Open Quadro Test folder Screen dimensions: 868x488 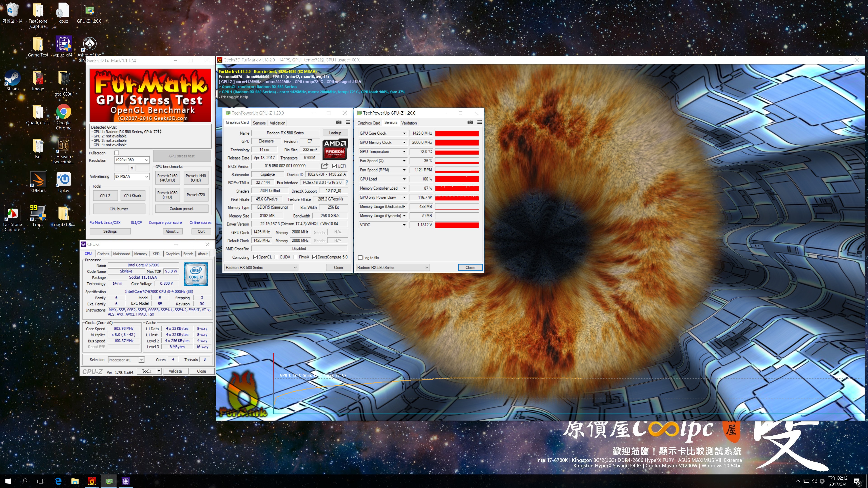38,115
